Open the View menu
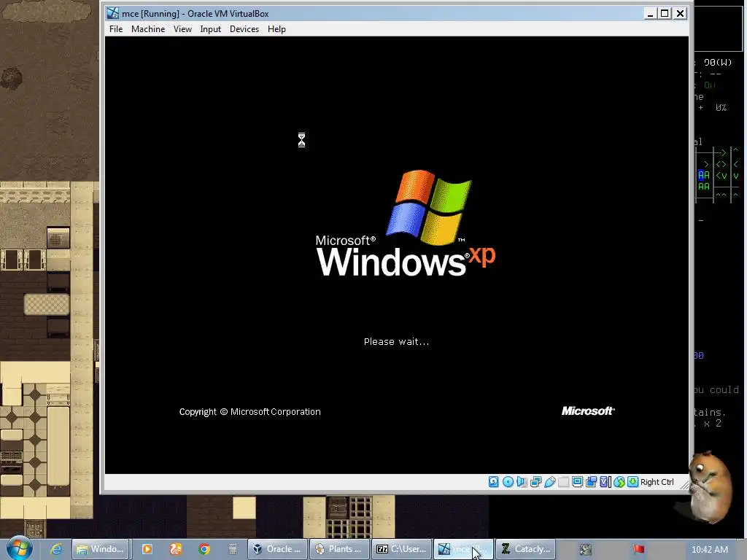This screenshot has width=747, height=560. 182,29
